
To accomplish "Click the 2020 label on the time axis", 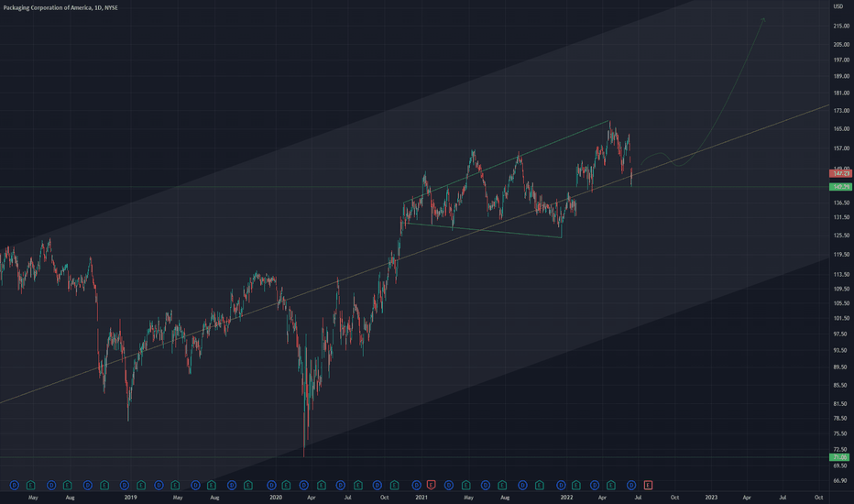I will (276, 498).
